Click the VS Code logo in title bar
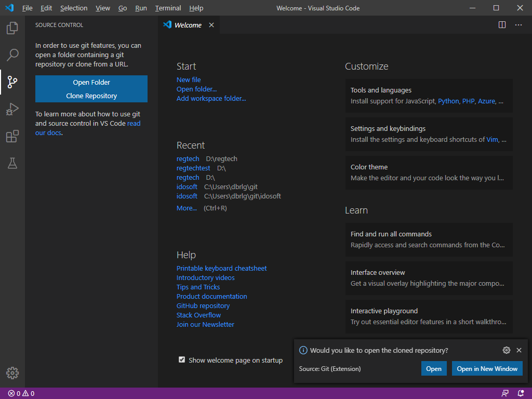Viewport: 532px width, 399px height. pyautogui.click(x=9, y=8)
